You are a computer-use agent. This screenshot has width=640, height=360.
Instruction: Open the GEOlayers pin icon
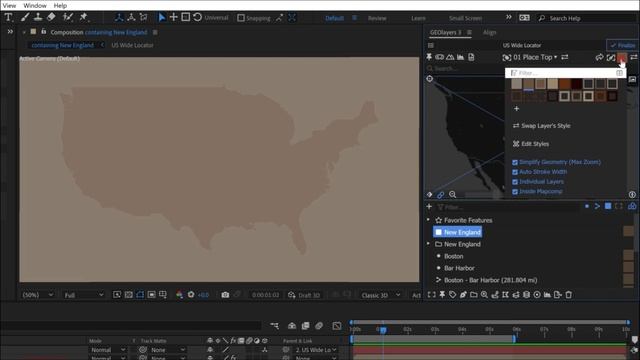point(429,57)
